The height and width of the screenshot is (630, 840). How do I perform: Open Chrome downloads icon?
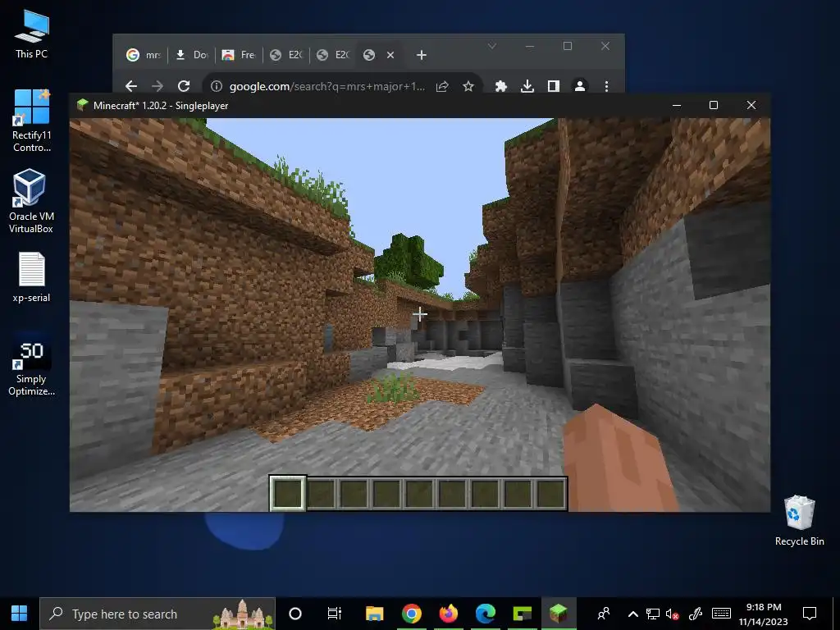tap(527, 86)
